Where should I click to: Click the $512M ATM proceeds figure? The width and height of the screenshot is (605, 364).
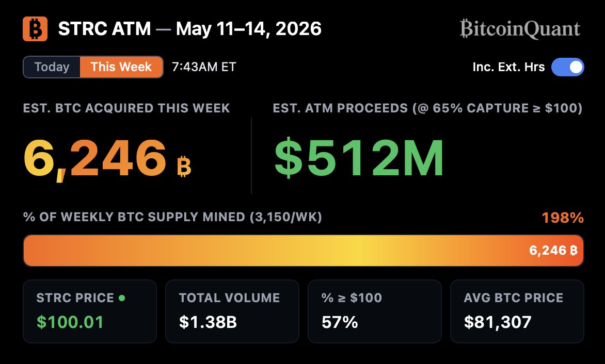(x=359, y=158)
